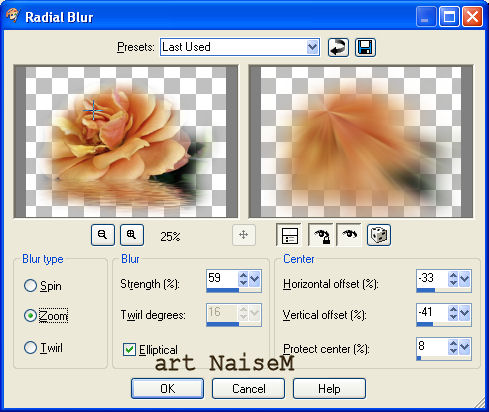Click the reset to default arrow icon
The image size is (489, 412).
[x=338, y=47]
